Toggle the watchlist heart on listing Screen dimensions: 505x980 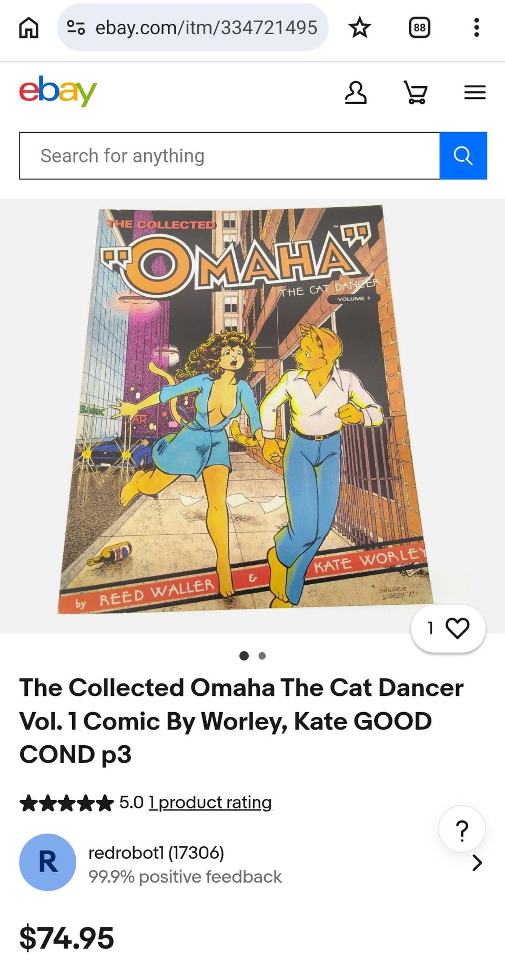448,628
